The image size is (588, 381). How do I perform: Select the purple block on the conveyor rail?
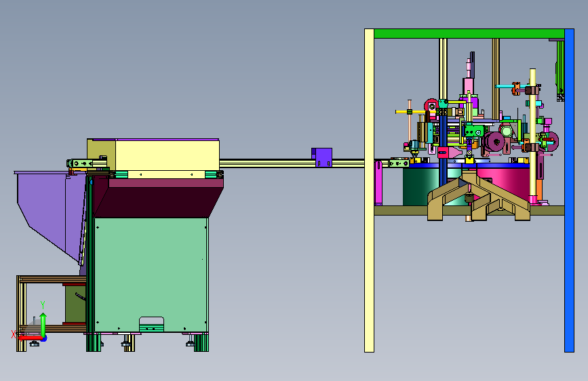point(321,157)
